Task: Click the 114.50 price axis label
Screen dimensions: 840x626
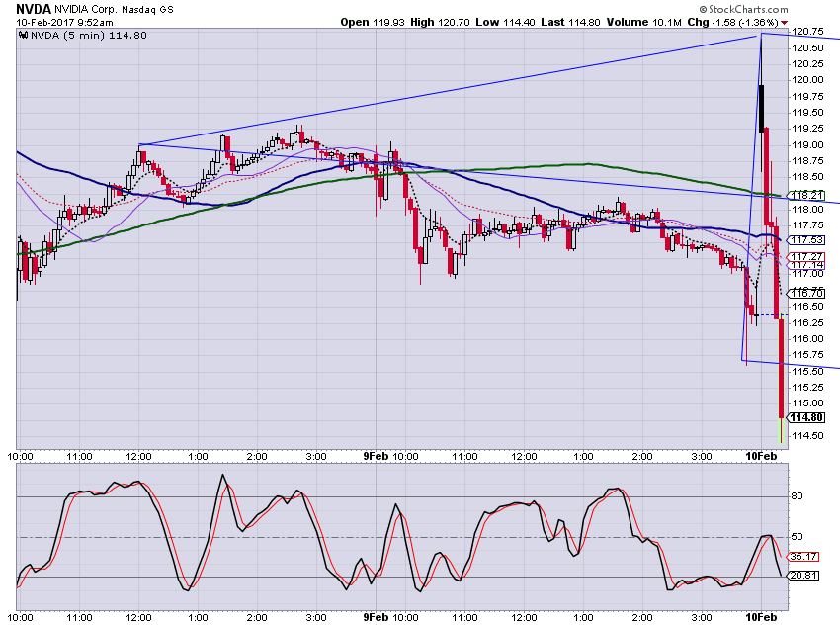Action: (x=807, y=436)
